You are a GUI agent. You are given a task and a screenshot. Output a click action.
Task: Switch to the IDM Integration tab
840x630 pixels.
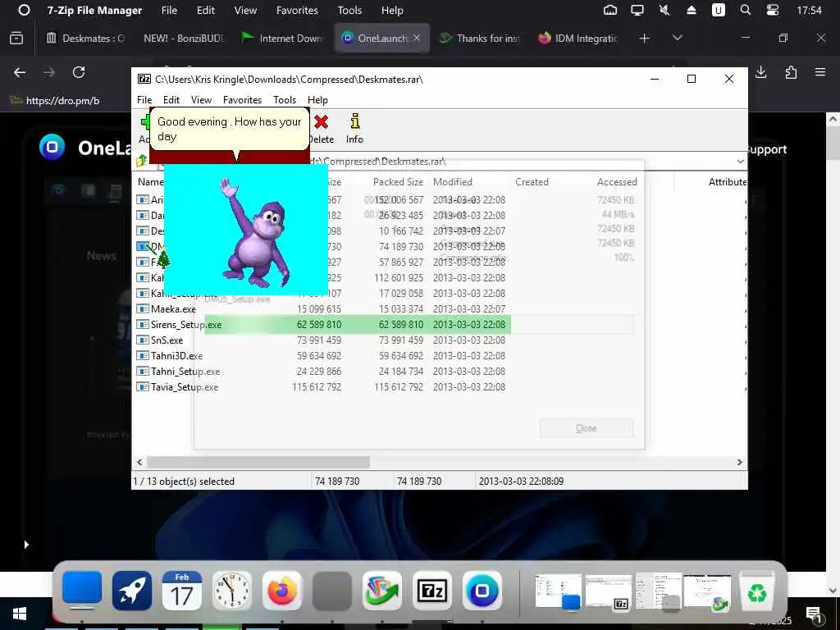click(x=579, y=38)
